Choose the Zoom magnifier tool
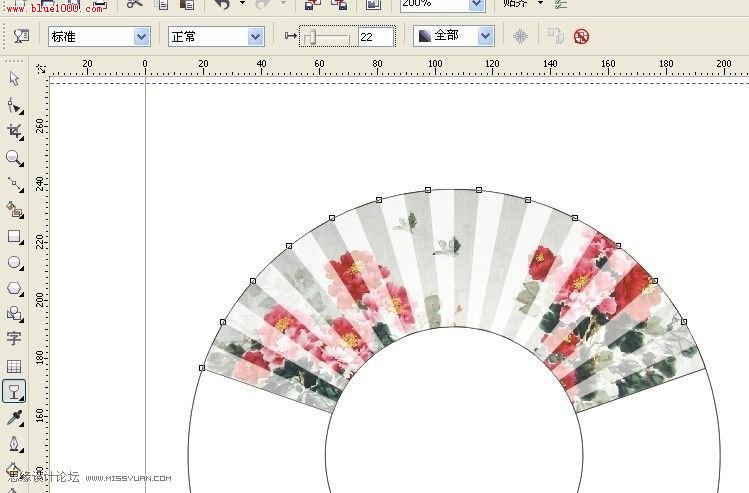749x493 pixels. [x=14, y=158]
